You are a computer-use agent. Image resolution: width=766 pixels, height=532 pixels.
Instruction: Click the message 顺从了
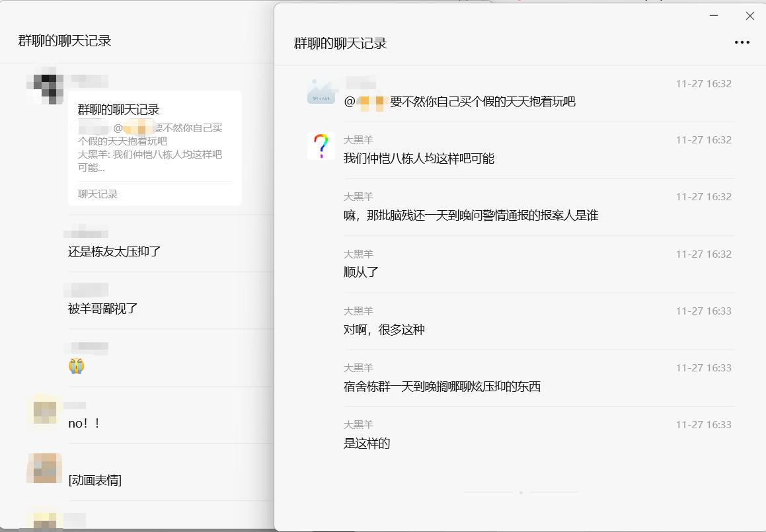coord(362,272)
